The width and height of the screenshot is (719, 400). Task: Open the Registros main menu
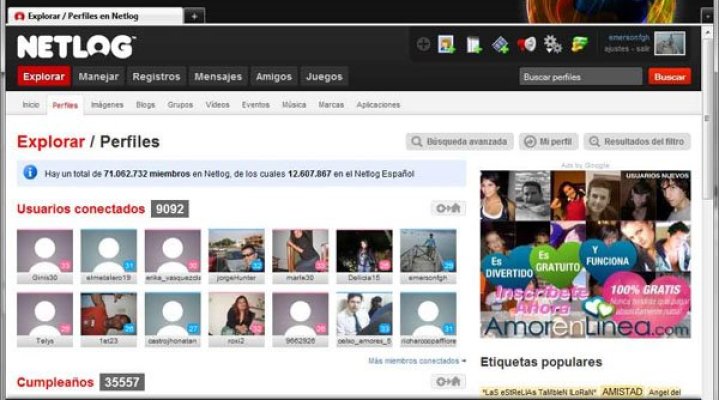(156, 77)
